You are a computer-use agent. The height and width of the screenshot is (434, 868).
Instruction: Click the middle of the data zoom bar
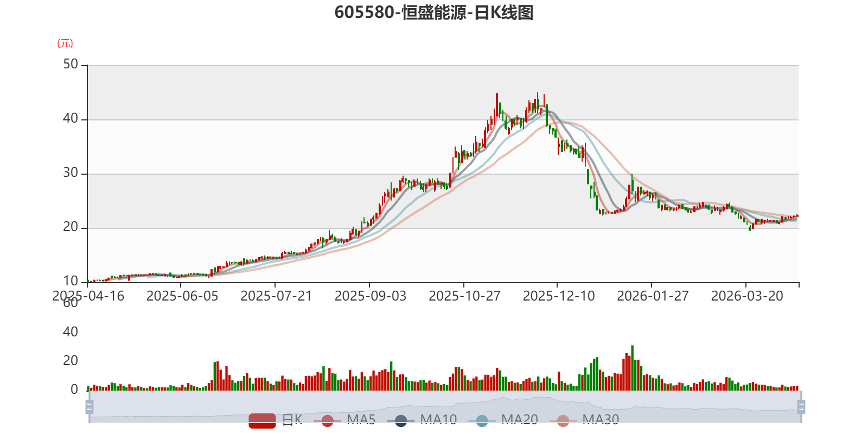pyautogui.click(x=445, y=407)
